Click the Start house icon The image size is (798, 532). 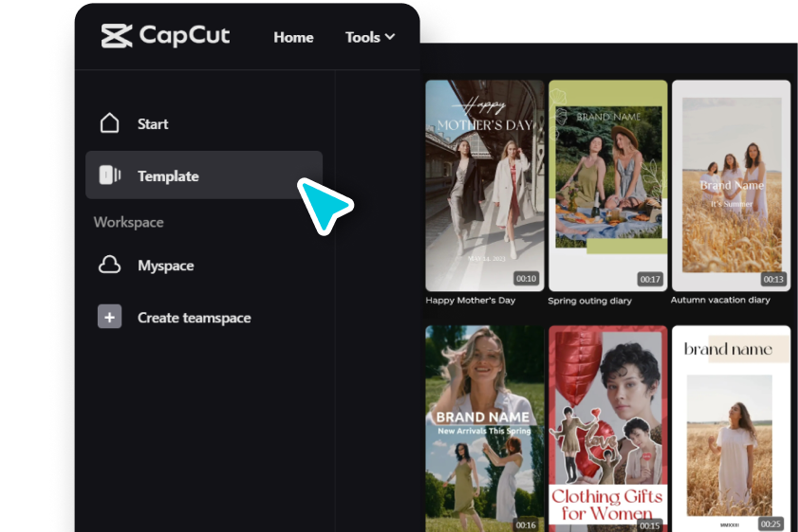pos(109,123)
